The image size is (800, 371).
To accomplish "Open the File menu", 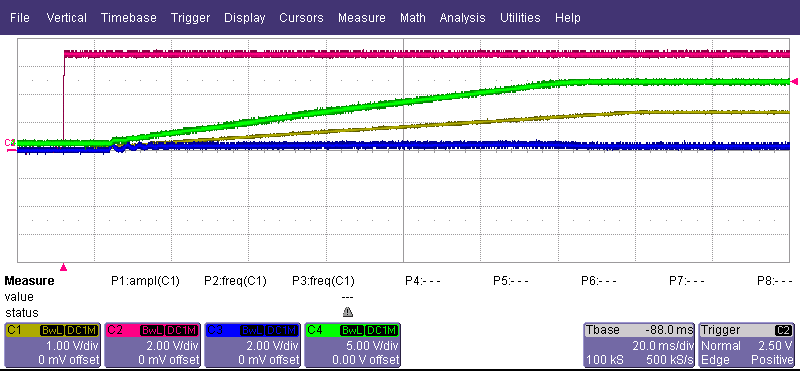I will tap(20, 18).
